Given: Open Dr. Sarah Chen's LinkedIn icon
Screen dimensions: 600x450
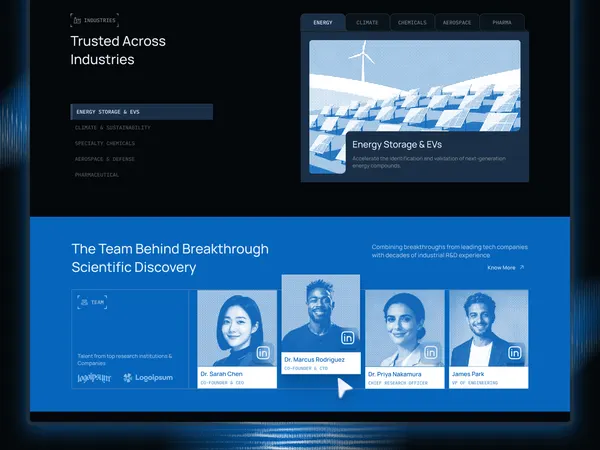Looking at the screenshot, I should tap(263, 352).
